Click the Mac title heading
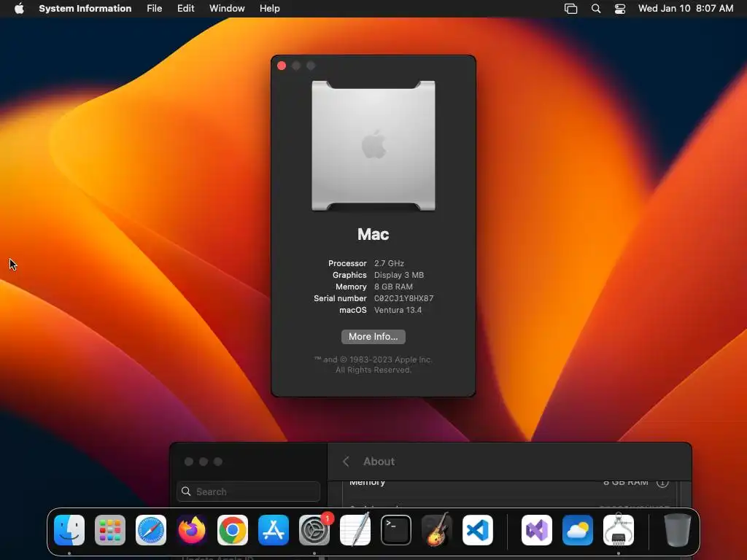Screen dimensions: 747x560 coord(373,234)
